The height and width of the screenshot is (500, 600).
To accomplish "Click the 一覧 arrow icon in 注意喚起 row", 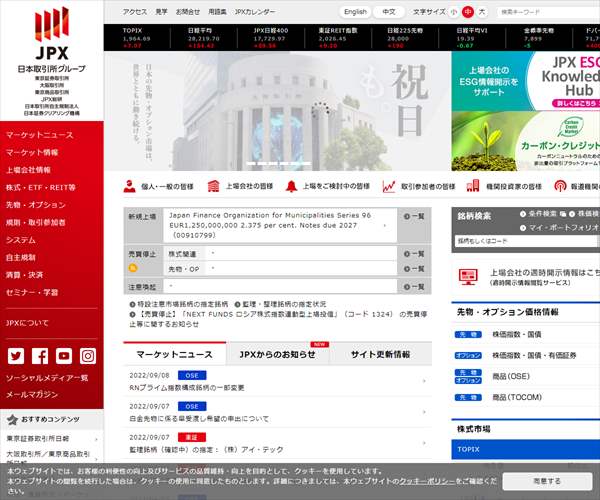I will click(407, 287).
